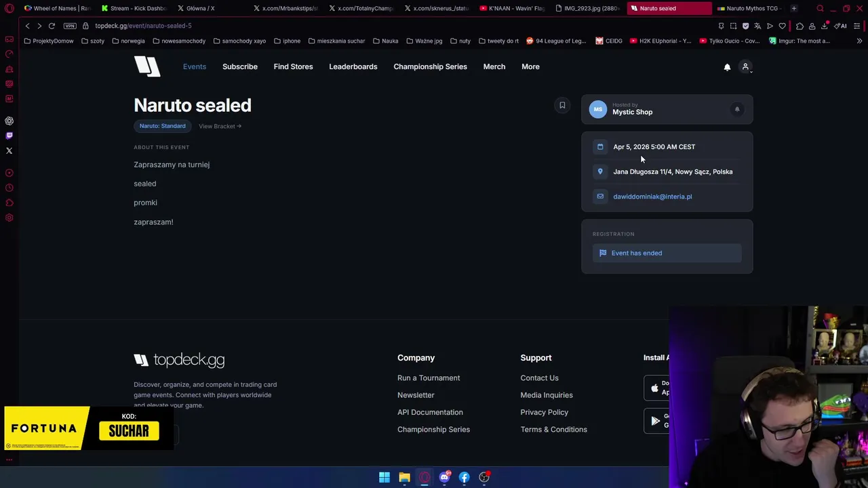This screenshot has width=868, height=488.
Task: Open the norwegia bookmarks folder
Action: click(128, 41)
